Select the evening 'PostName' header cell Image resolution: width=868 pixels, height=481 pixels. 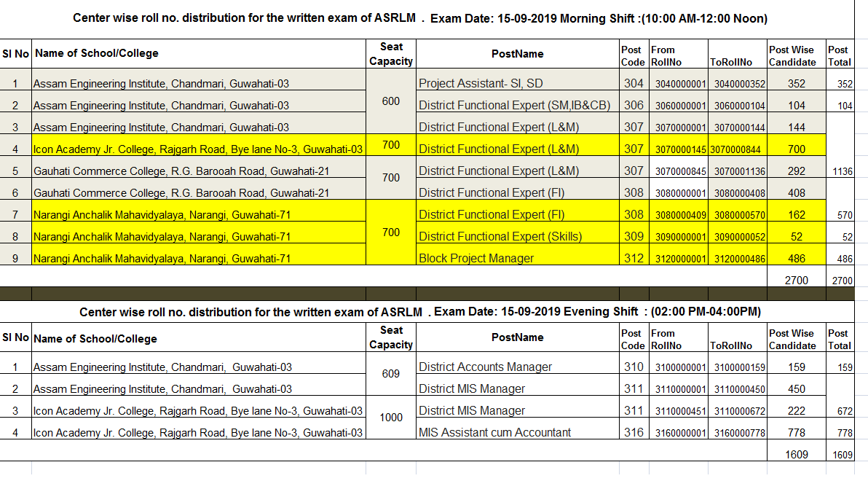click(518, 337)
